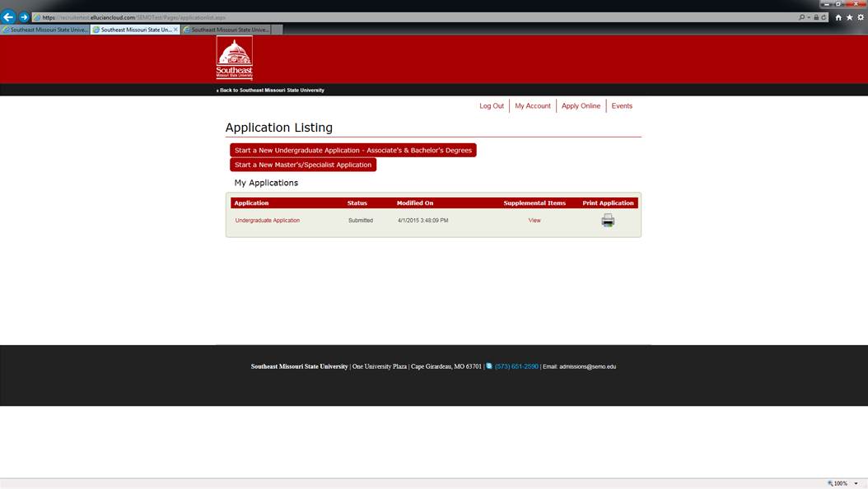Click the page refresh icon
Screen dimensions: 868x489
point(824,17)
